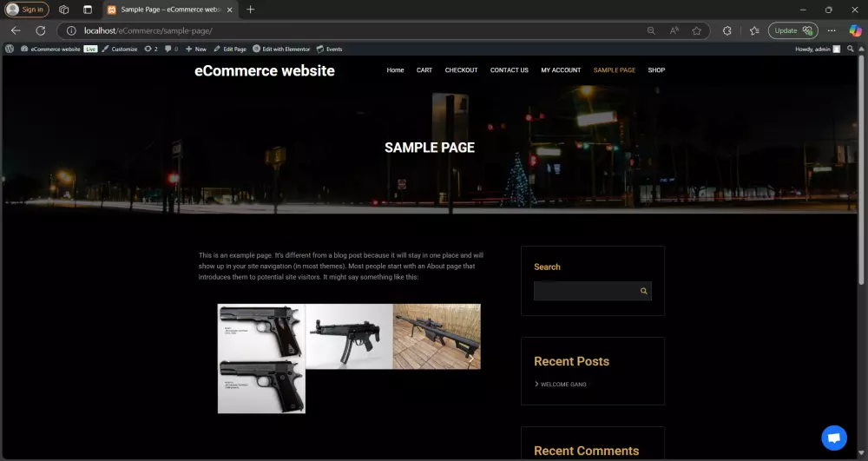Go to the Home nav link
This screenshot has height=461, width=868.
pyautogui.click(x=395, y=70)
